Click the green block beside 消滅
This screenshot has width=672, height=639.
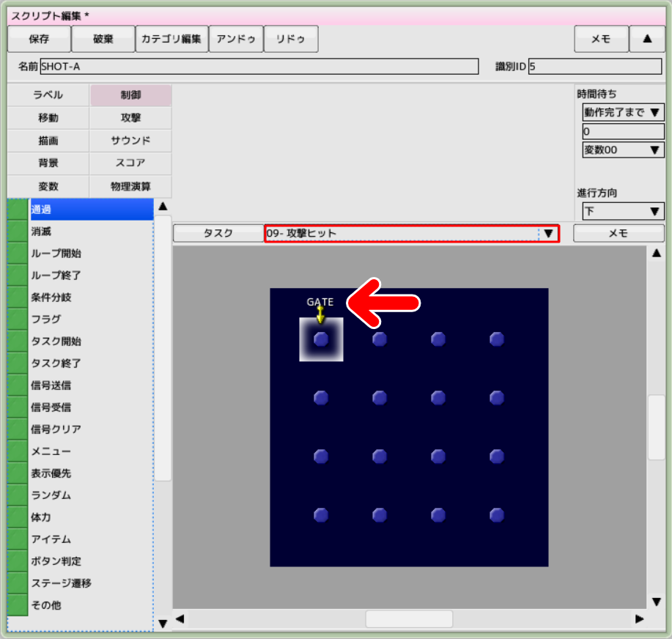18,232
